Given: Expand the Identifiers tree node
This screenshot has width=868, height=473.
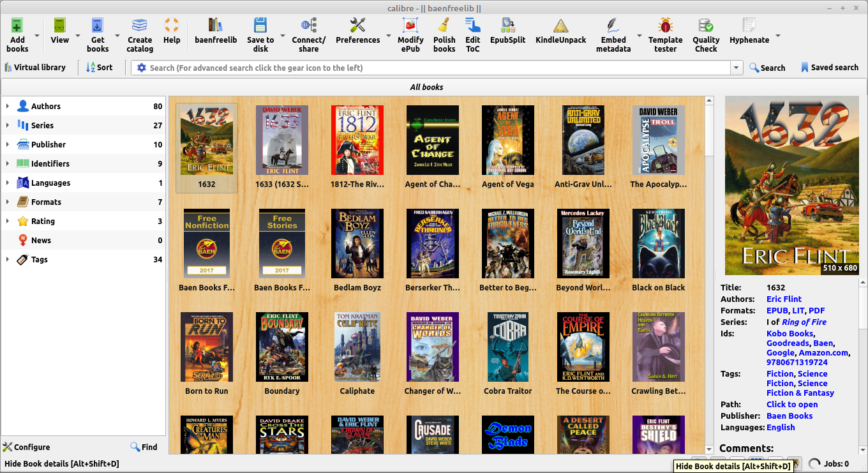Looking at the screenshot, I should pos(8,163).
